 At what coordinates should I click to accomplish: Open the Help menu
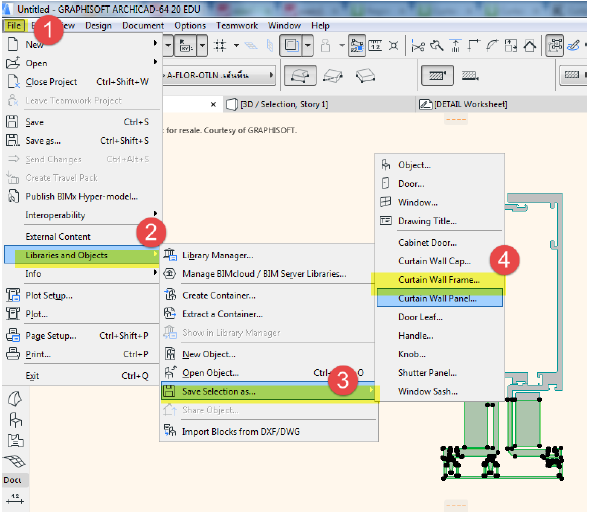tap(320, 26)
